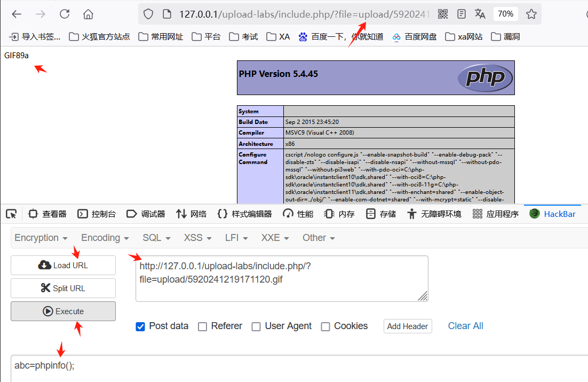Open the xa网站 bookmark folder

coord(464,37)
